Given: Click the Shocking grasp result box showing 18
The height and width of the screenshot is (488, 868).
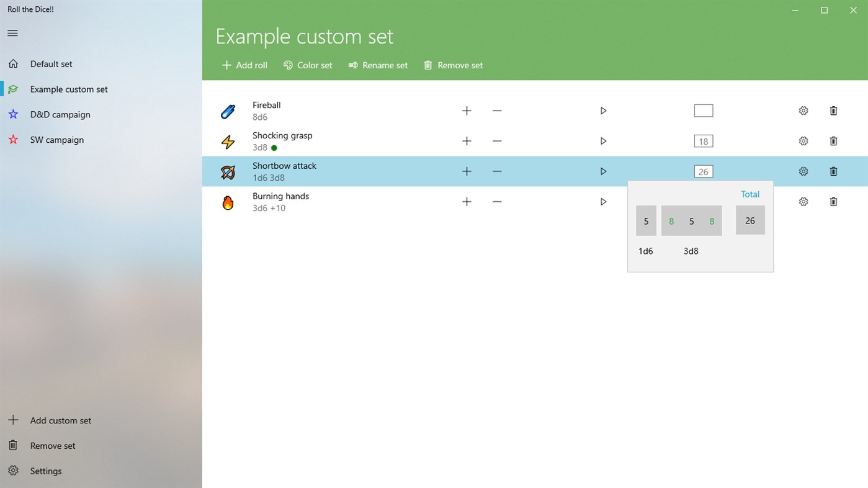Looking at the screenshot, I should pos(703,142).
